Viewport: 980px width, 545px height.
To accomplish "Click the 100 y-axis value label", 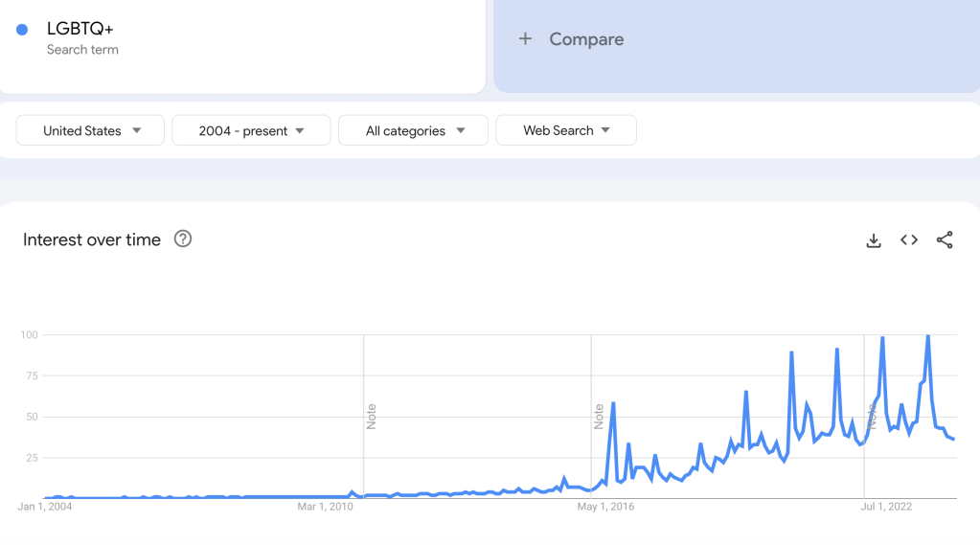I will (28, 334).
